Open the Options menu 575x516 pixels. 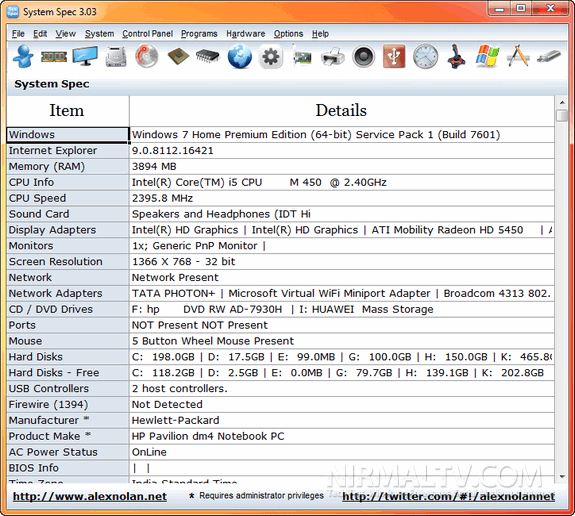288,34
